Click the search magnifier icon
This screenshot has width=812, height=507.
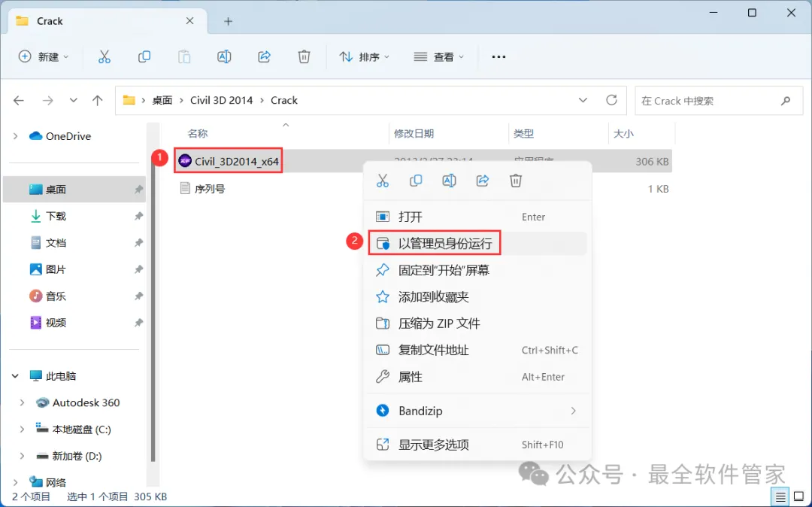point(786,101)
